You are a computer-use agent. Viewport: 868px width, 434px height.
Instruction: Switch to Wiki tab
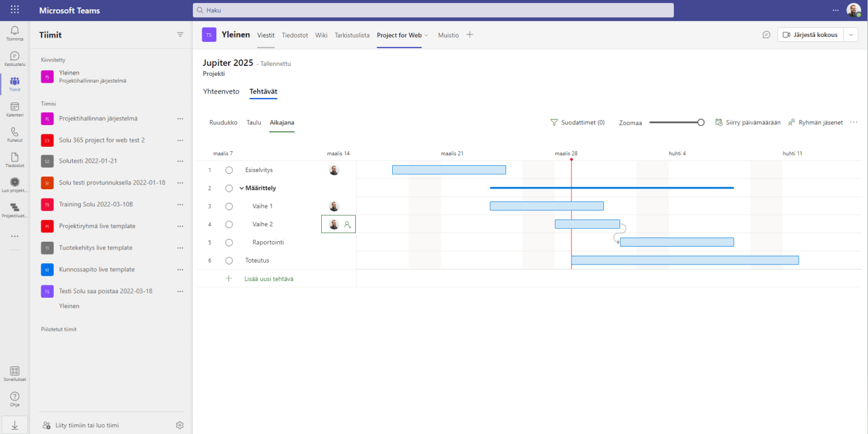point(321,35)
